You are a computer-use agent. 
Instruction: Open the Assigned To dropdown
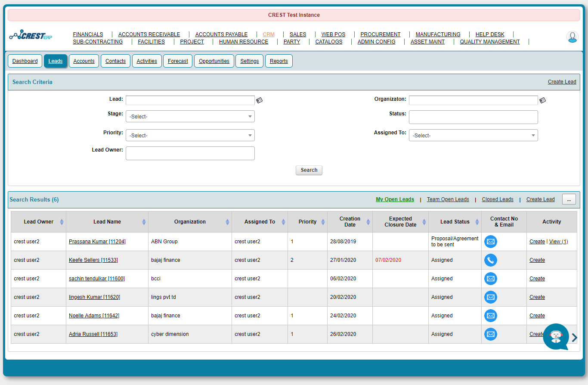[473, 135]
